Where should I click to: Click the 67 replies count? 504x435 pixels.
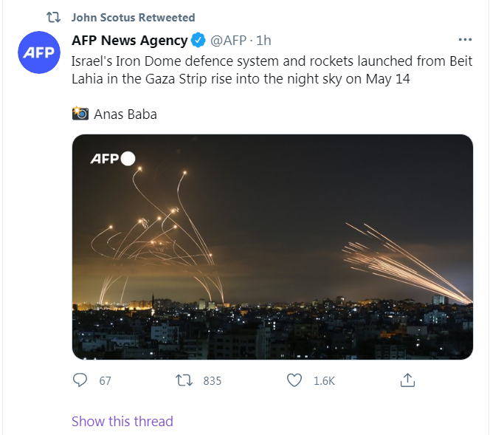pos(105,380)
